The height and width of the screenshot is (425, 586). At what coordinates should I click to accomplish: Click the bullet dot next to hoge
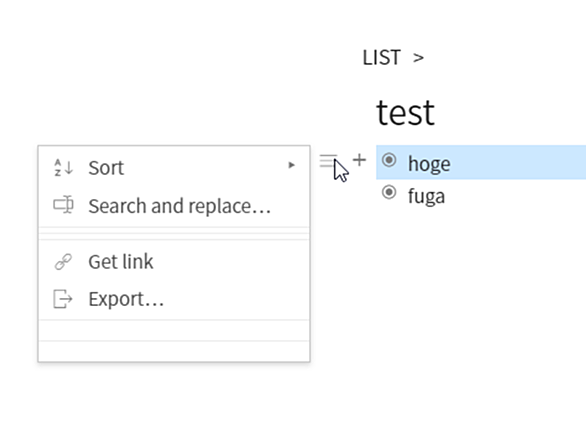[x=389, y=160]
